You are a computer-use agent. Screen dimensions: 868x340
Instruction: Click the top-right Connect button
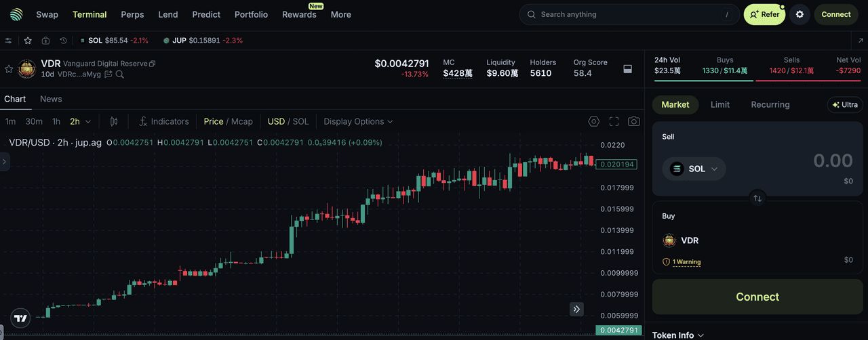[x=836, y=14]
